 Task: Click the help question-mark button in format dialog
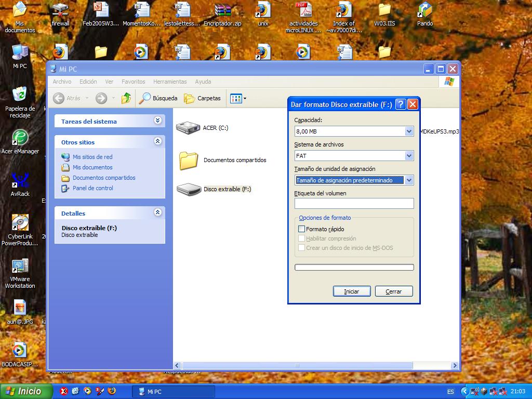(x=401, y=104)
